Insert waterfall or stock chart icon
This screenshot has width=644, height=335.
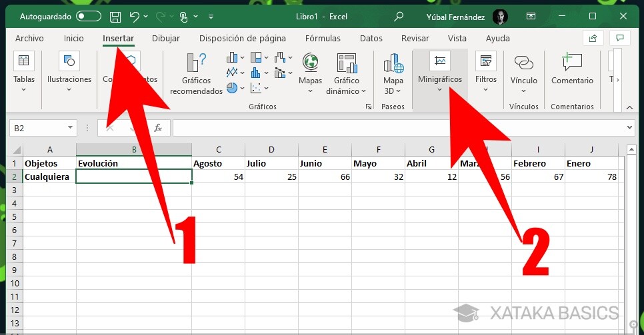283,57
